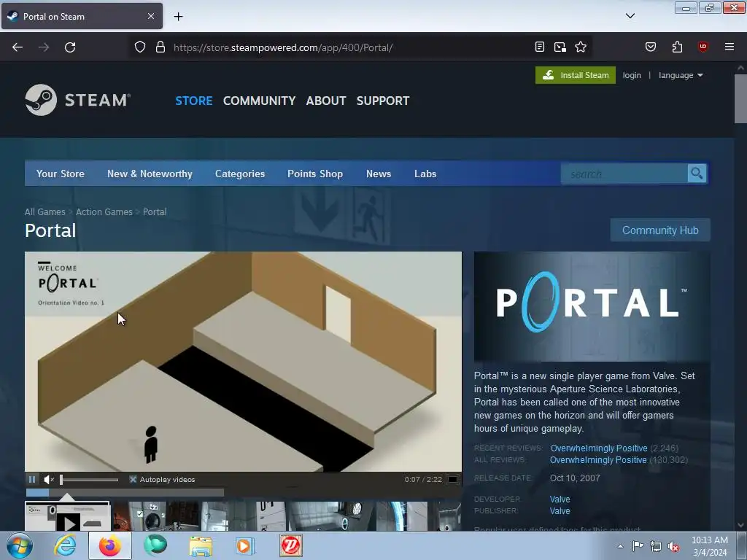Image resolution: width=747 pixels, height=560 pixels.
Task: Click the tracking protection shield icon
Action: click(x=139, y=47)
